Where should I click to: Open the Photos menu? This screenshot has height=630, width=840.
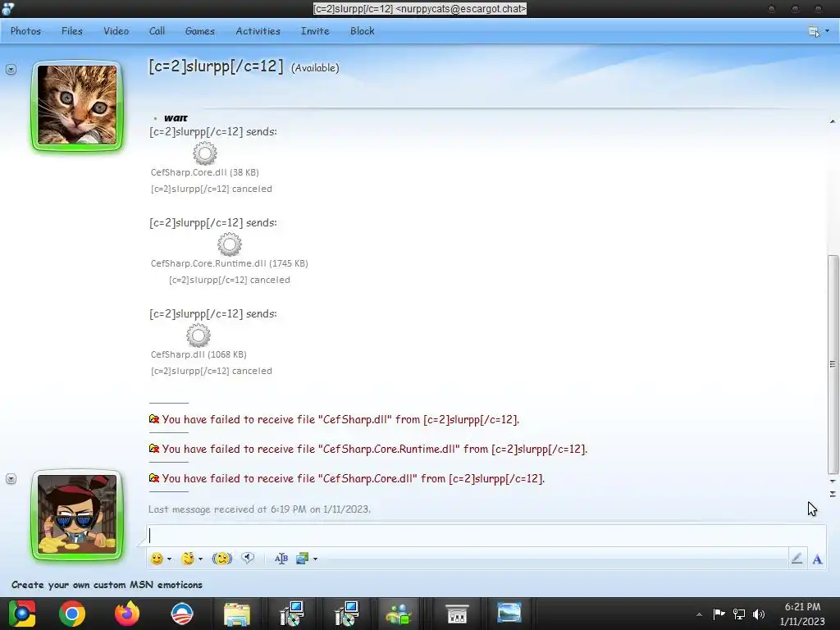(25, 31)
